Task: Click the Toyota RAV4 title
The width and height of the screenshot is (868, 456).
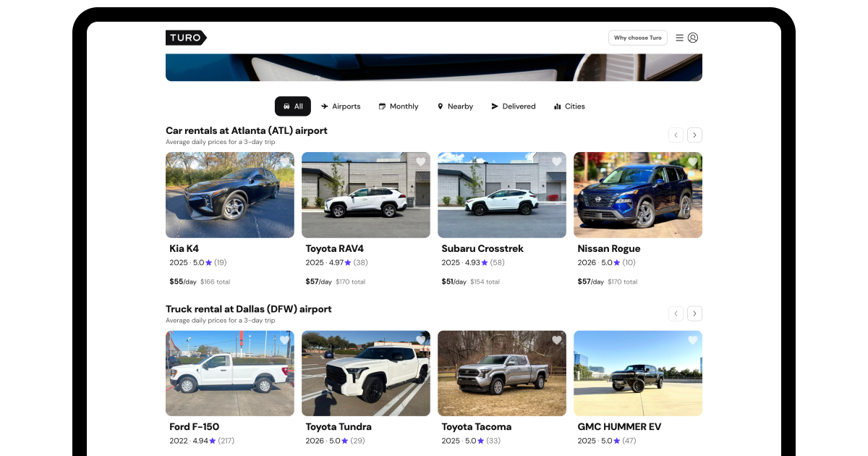Action: (335, 248)
